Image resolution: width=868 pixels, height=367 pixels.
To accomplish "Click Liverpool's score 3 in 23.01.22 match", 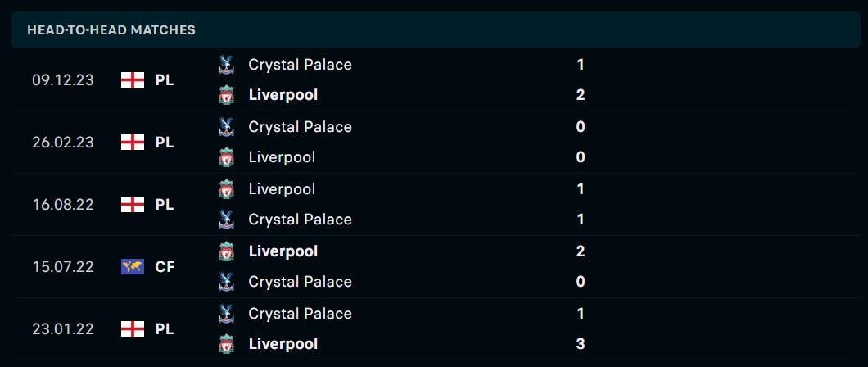I will click(x=581, y=344).
